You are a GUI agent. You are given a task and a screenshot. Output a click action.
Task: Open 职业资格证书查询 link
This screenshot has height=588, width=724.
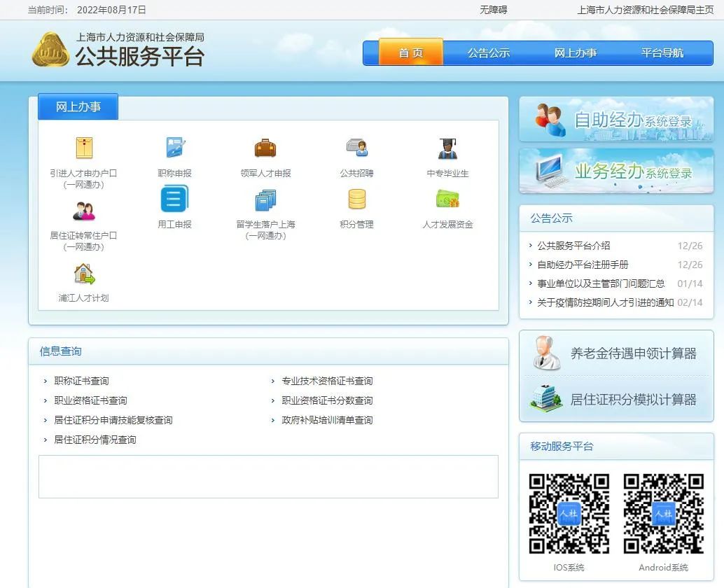90,400
